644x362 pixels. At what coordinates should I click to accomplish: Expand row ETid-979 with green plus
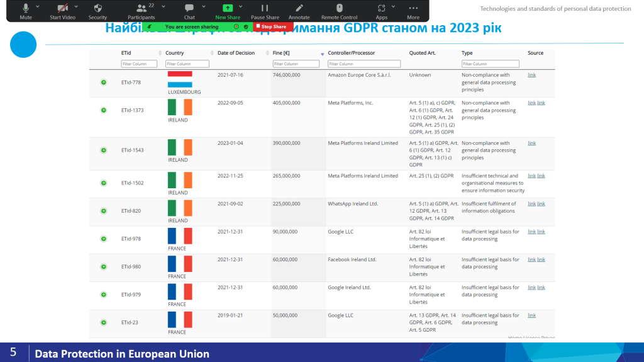104,295
